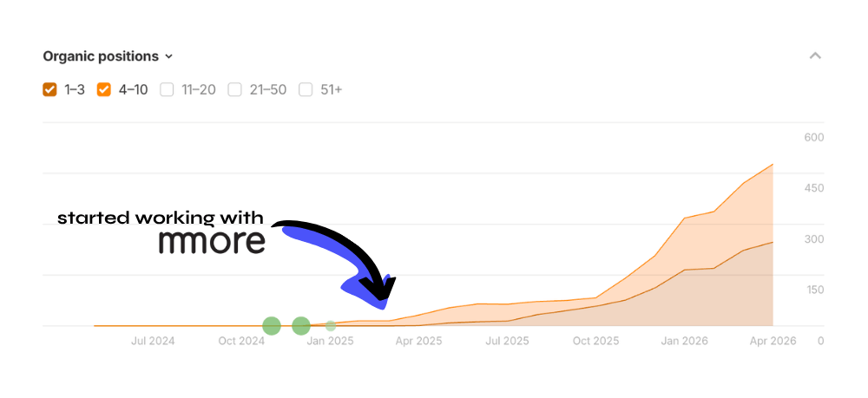Click the Jan 2026 x-axis label

[x=684, y=341]
